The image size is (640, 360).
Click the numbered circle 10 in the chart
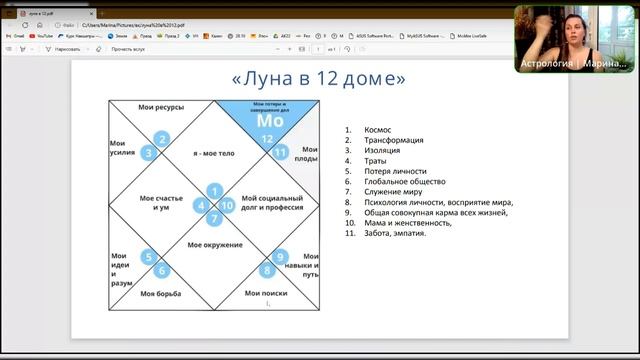pyautogui.click(x=227, y=205)
